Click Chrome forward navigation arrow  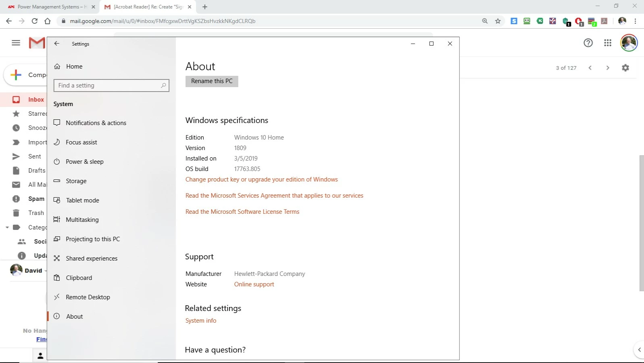(x=22, y=21)
